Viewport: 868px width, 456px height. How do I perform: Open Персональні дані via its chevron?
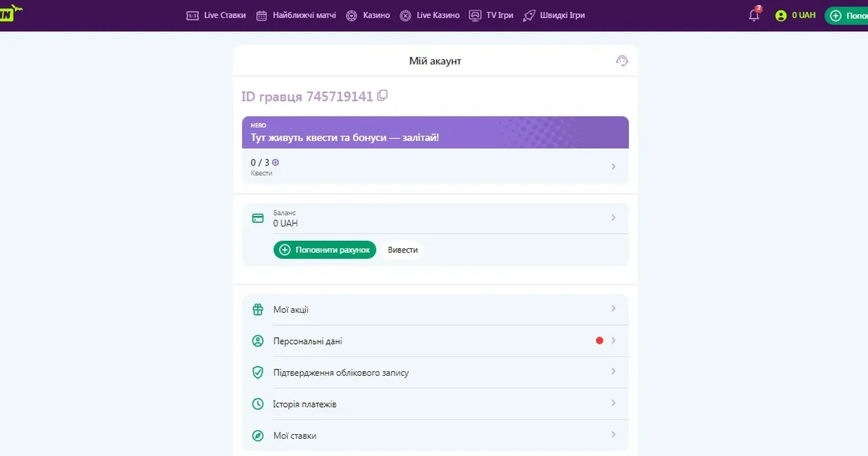tap(613, 340)
